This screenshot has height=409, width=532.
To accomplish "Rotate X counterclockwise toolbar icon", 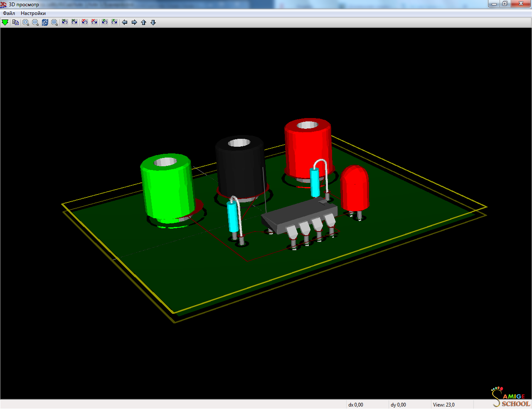I will click(65, 22).
